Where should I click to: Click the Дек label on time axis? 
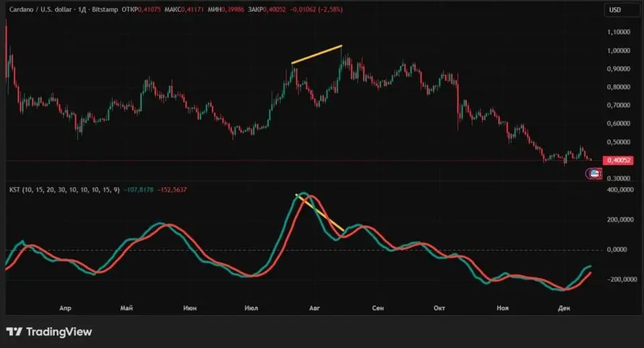pyautogui.click(x=564, y=308)
